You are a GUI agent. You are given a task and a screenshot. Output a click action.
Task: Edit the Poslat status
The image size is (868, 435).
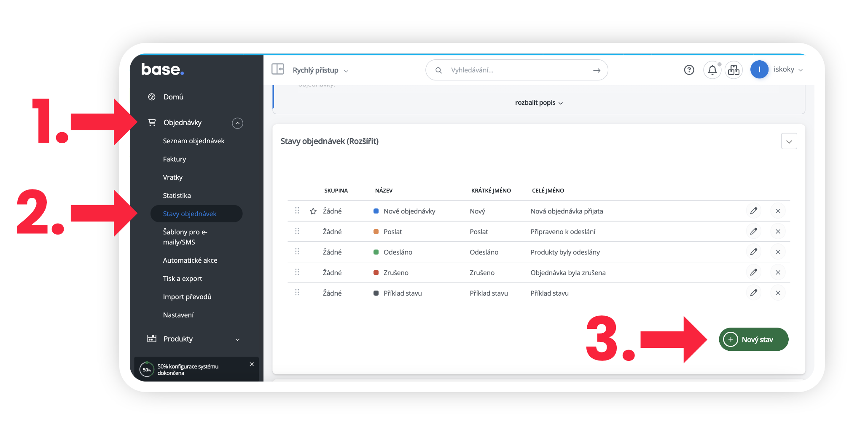pyautogui.click(x=753, y=231)
